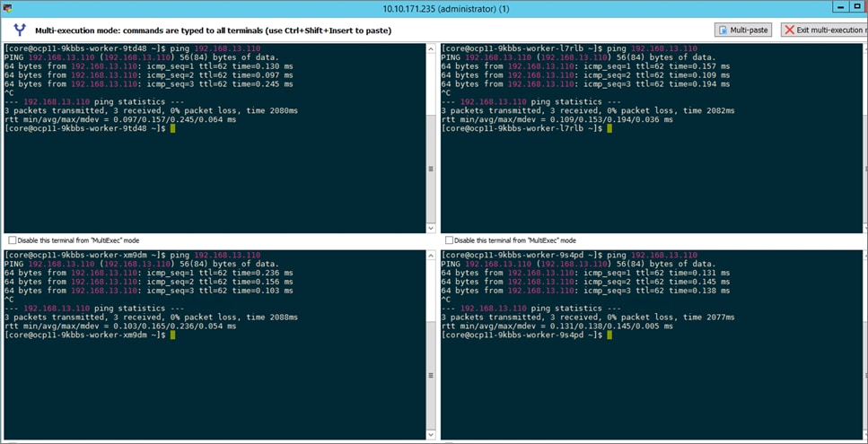Click the ping command line in worker-9td48 terminal
Image resolution: width=868 pixels, height=444 pixels.
click(132, 48)
